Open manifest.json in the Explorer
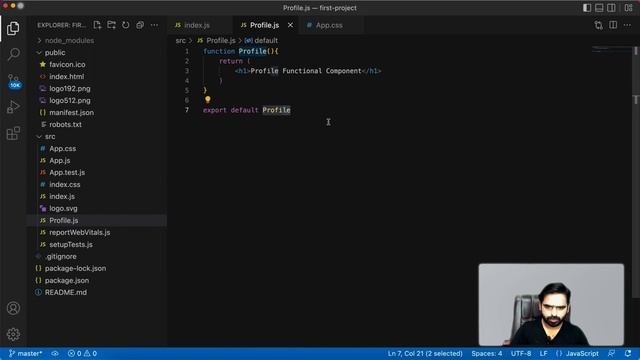Screen dimensions: 640x360 pyautogui.click(x=97, y=112)
